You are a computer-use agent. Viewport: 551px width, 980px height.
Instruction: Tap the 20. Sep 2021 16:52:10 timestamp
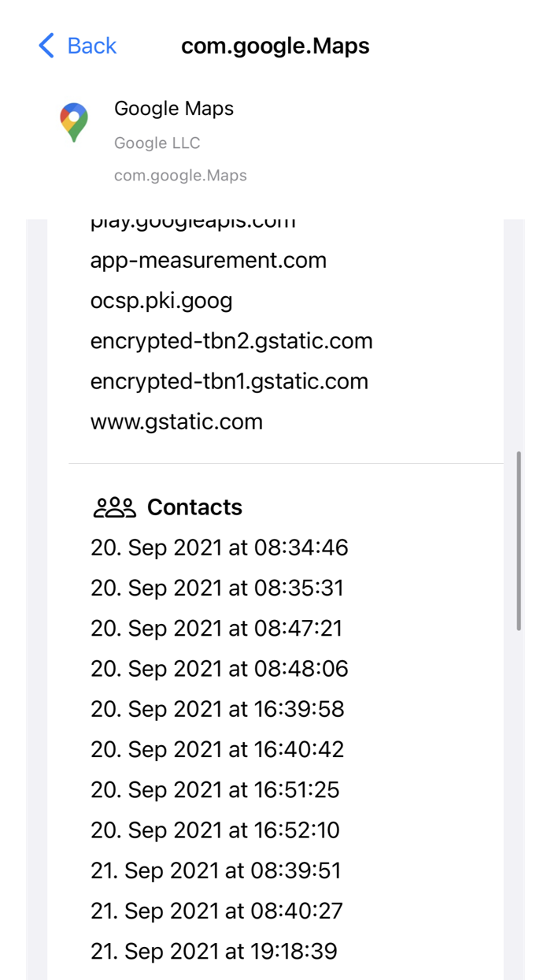217,830
